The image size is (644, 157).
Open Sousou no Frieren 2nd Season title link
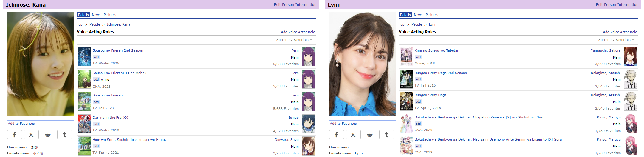click(x=118, y=50)
